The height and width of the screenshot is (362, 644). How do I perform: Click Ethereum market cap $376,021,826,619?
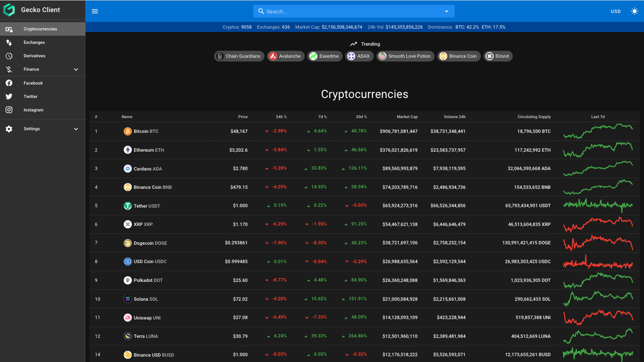(x=399, y=150)
